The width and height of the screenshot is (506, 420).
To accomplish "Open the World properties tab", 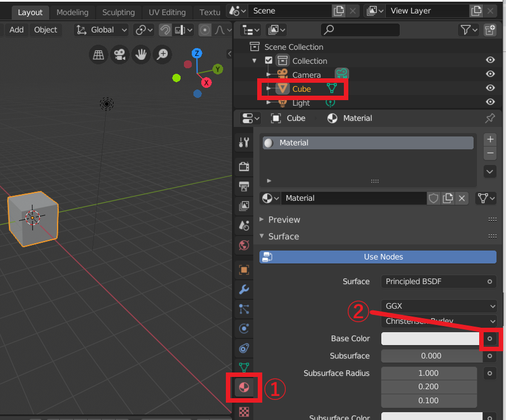I will [244, 245].
